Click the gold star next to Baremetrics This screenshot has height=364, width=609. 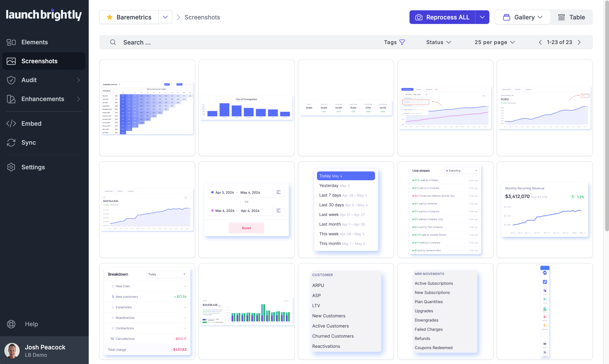coord(110,17)
